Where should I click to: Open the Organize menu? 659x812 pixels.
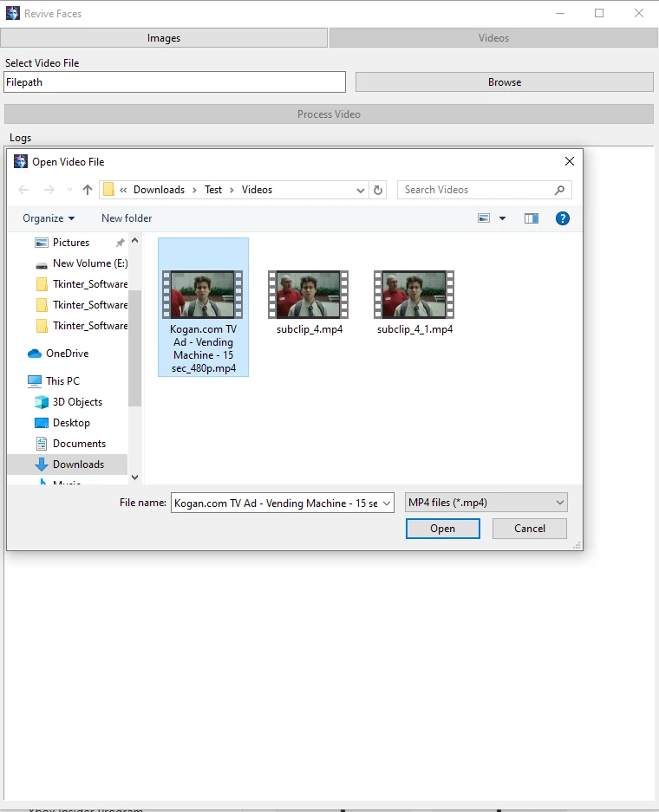click(x=49, y=218)
